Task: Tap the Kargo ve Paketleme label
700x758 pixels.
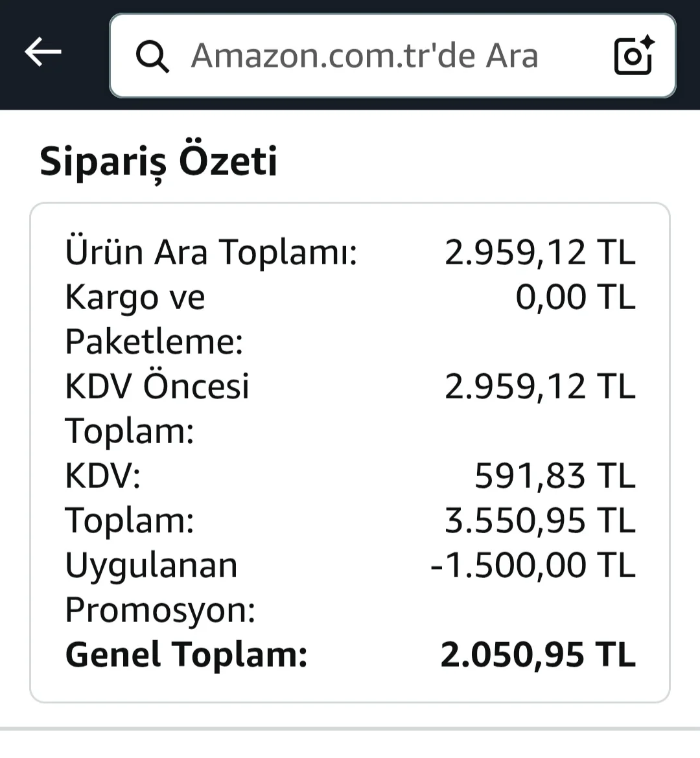Action: coord(154,319)
